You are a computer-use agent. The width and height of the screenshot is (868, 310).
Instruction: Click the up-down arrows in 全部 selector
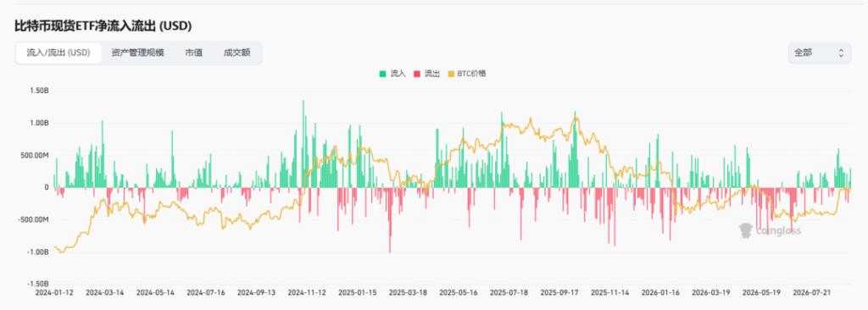[841, 53]
